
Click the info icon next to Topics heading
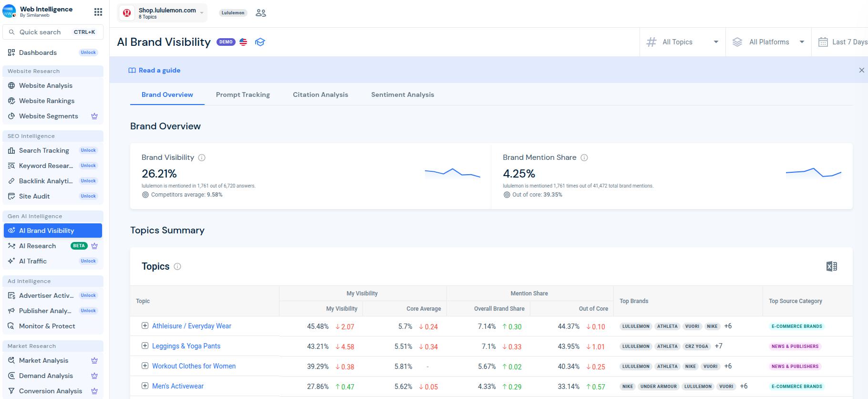pyautogui.click(x=177, y=267)
